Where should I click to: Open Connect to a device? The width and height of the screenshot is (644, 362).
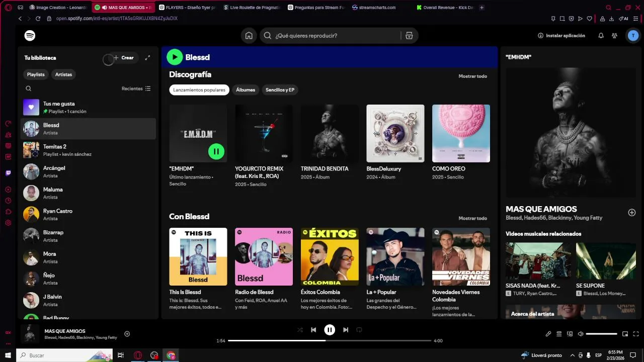[x=570, y=334]
